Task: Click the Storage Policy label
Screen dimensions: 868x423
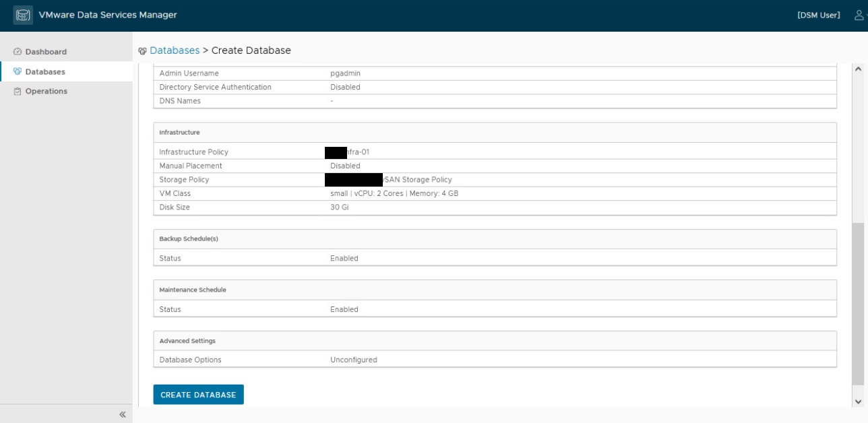Action: click(x=184, y=180)
